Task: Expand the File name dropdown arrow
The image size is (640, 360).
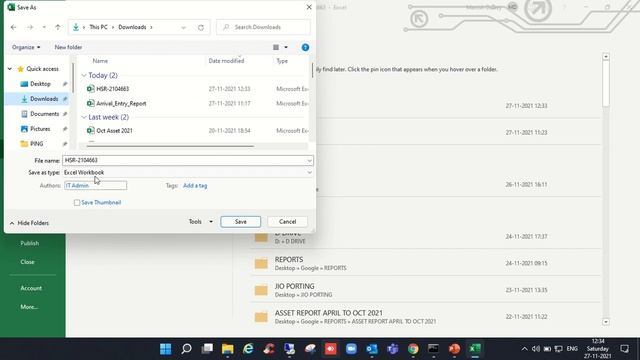Action: (x=309, y=160)
